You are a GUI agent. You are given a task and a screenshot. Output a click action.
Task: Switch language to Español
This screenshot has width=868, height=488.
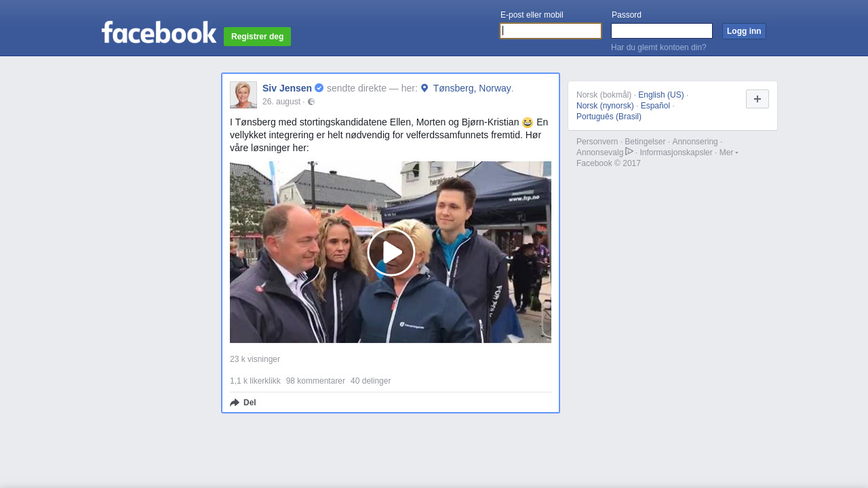[x=655, y=106]
